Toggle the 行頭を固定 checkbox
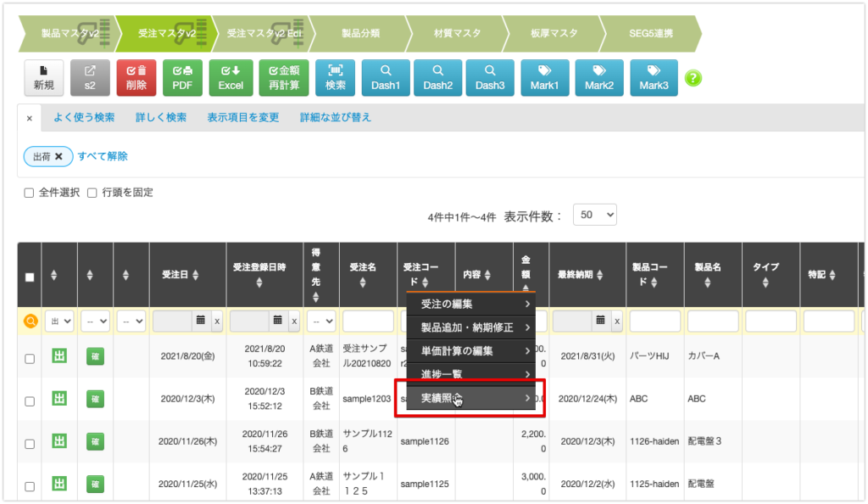The width and height of the screenshot is (868, 504). (x=92, y=193)
